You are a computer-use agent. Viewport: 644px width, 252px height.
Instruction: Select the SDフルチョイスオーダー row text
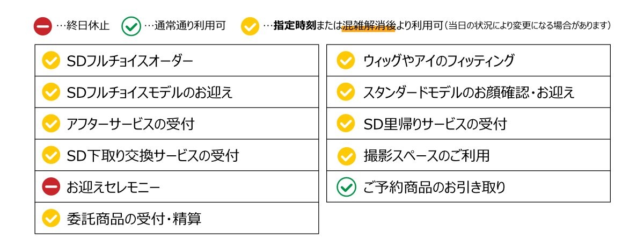129,61
